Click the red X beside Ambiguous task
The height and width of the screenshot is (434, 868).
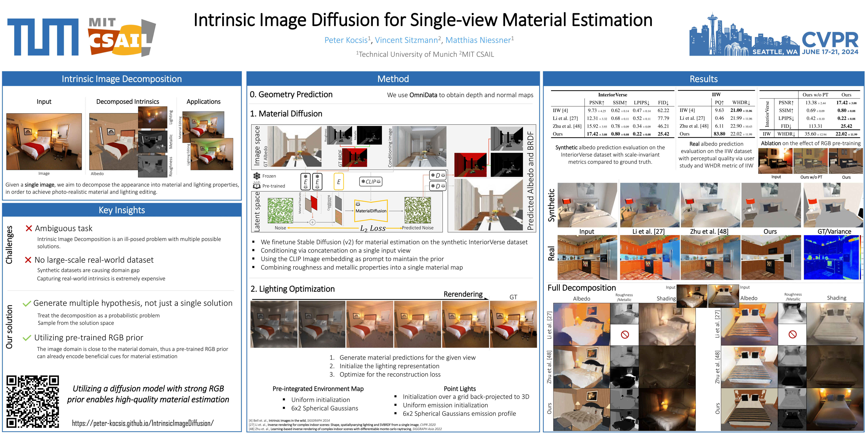pyautogui.click(x=29, y=229)
